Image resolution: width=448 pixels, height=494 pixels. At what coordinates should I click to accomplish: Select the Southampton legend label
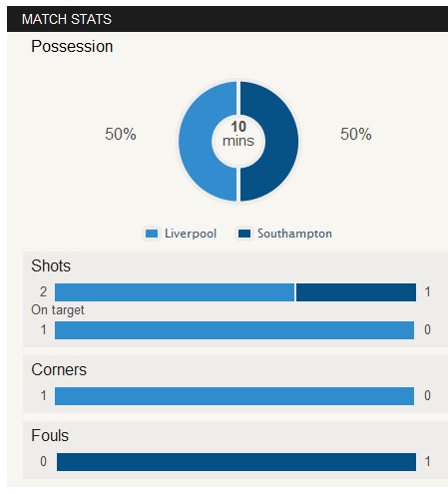coord(294,234)
